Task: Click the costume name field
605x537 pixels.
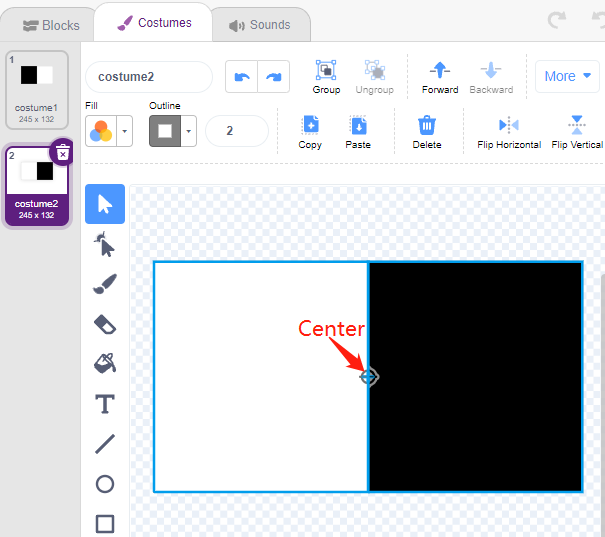Action: pyautogui.click(x=149, y=77)
